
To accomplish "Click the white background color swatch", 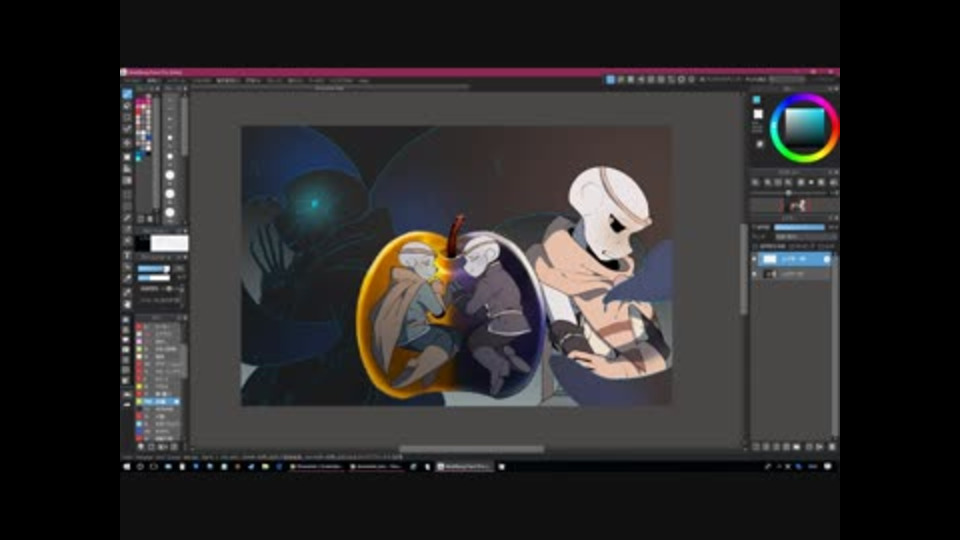I will (758, 114).
